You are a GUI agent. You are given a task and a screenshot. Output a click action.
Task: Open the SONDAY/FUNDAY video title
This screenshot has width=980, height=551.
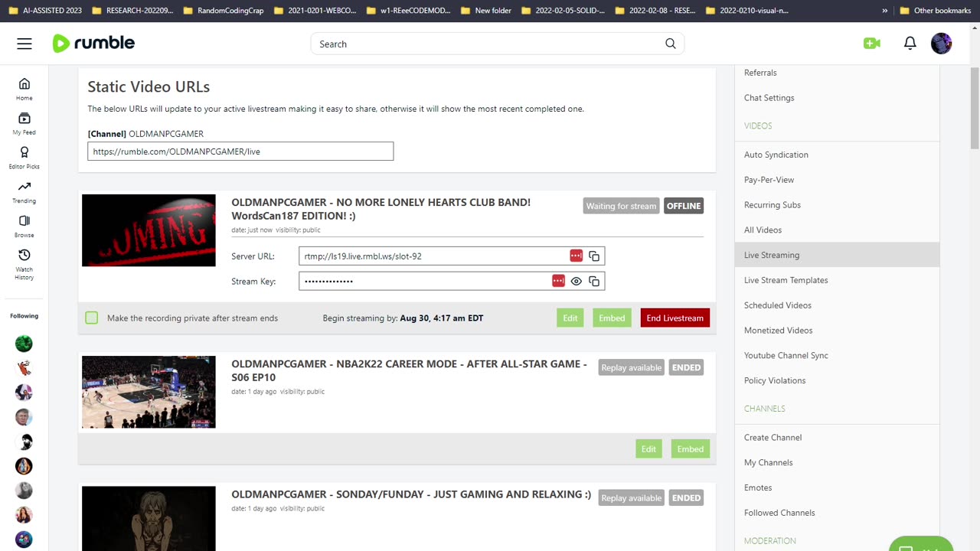click(411, 494)
